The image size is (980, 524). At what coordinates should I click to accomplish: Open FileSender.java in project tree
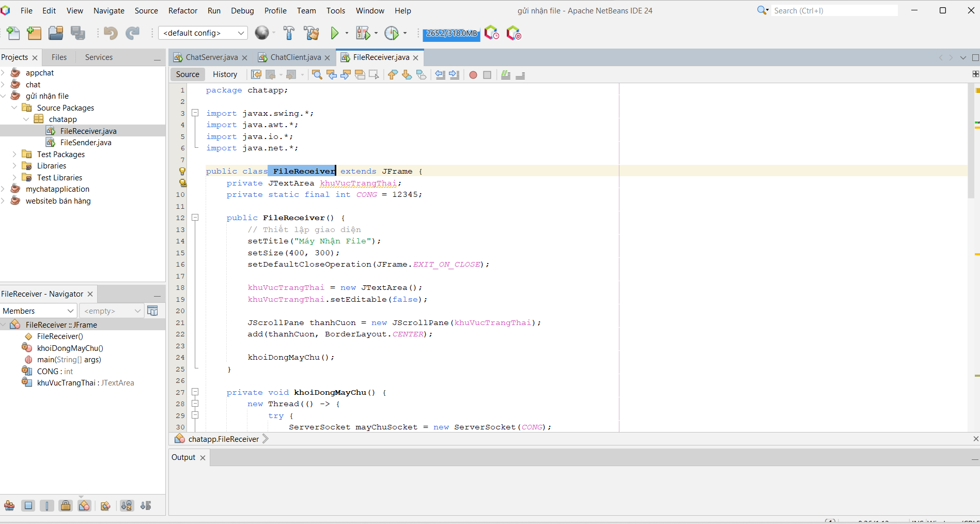(85, 143)
